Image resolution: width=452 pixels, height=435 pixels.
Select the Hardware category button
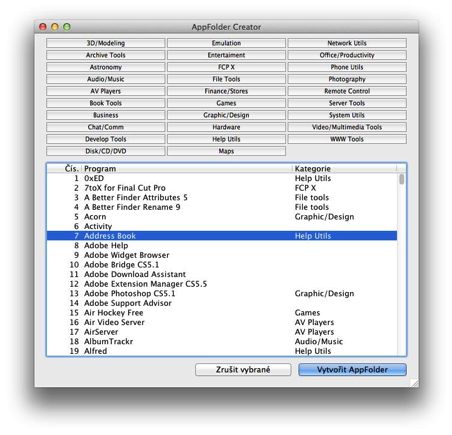(226, 127)
